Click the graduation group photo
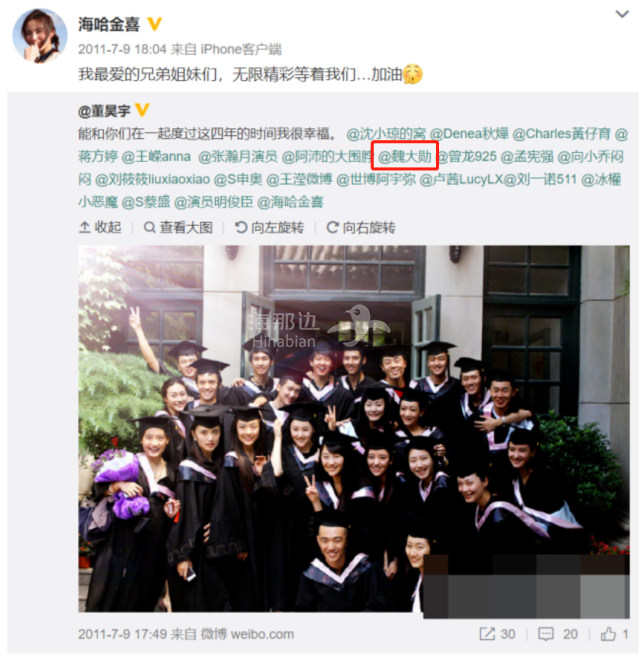The width and height of the screenshot is (641, 657). [354, 429]
